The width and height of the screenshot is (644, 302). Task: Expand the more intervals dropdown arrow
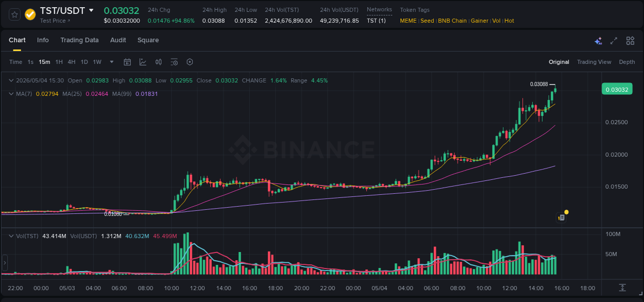(112, 62)
